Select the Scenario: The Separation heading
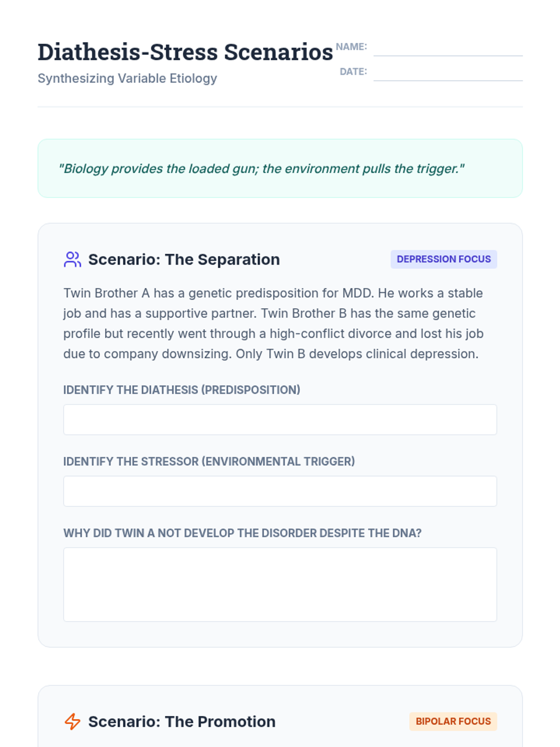 [x=184, y=260]
